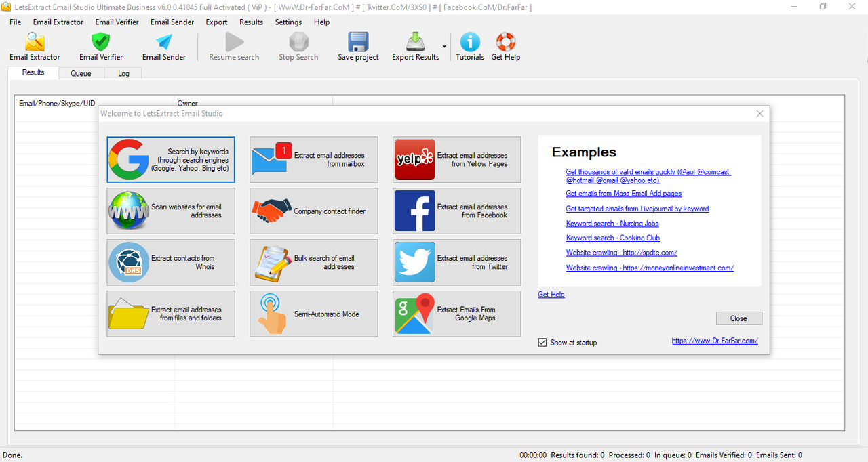Open Company contact finder
Viewport: 868px width, 462px height.
click(x=314, y=211)
